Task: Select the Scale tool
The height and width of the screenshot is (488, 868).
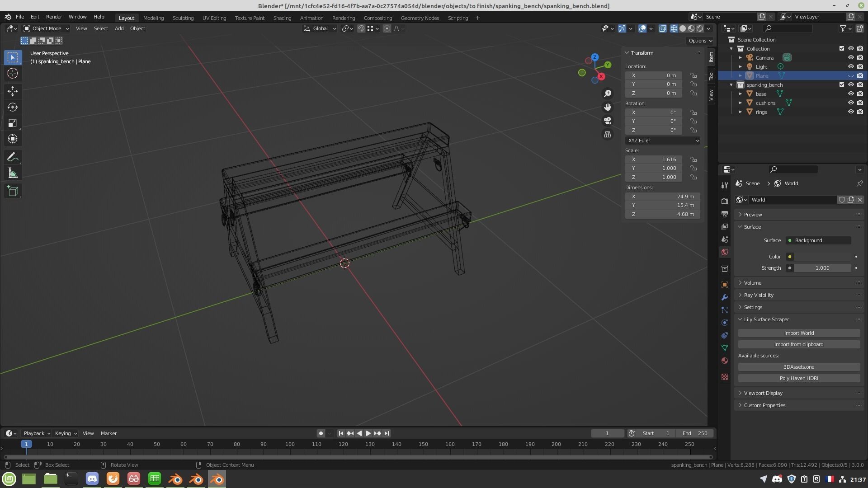Action: [x=13, y=123]
